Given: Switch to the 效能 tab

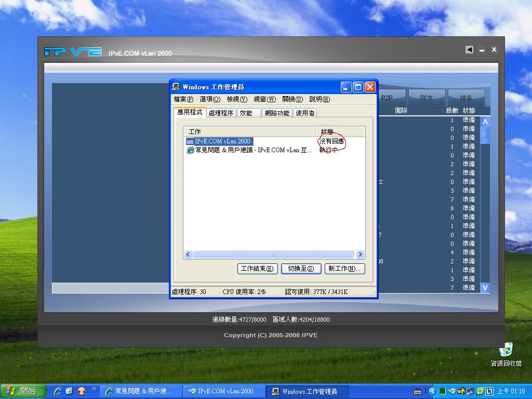Looking at the screenshot, I should [x=249, y=113].
